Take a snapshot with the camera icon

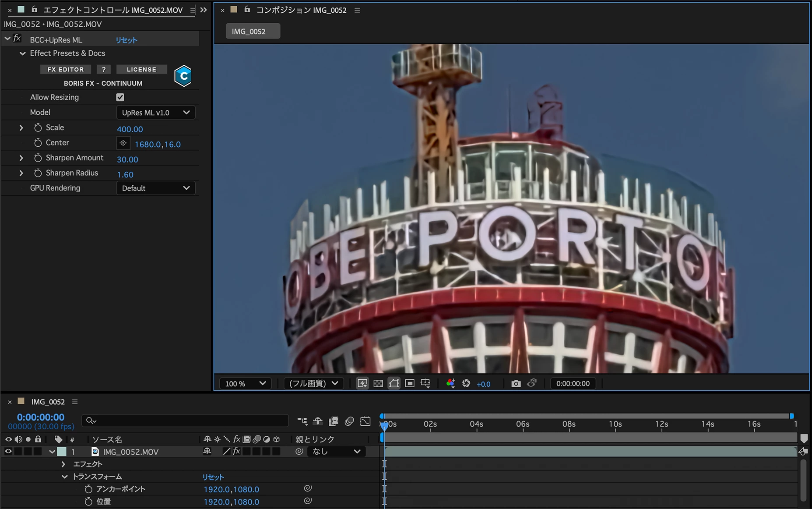516,384
